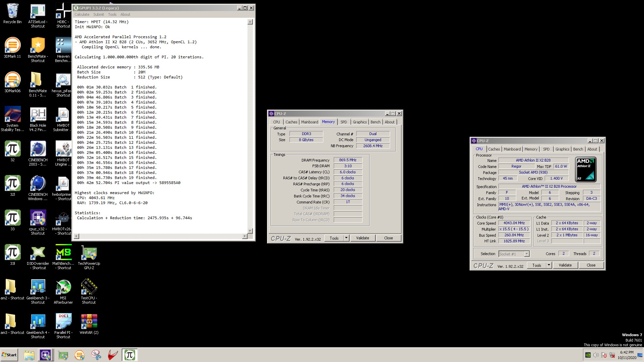Open Submit menu in GPUPI
Viewport: 644px width, 362px height.
pos(99,14)
